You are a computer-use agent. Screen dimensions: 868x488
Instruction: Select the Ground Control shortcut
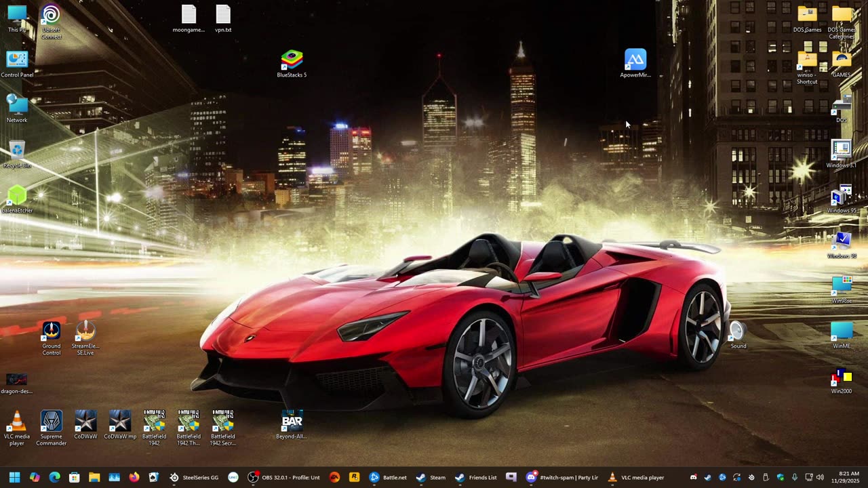click(x=52, y=339)
